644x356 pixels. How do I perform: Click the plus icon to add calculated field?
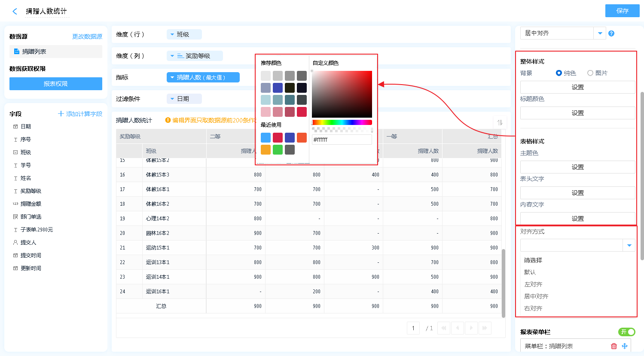61,114
